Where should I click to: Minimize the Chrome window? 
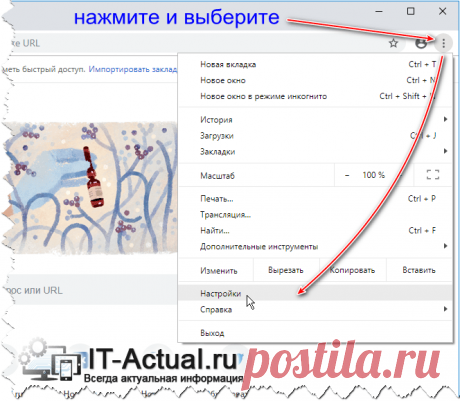pyautogui.click(x=379, y=11)
